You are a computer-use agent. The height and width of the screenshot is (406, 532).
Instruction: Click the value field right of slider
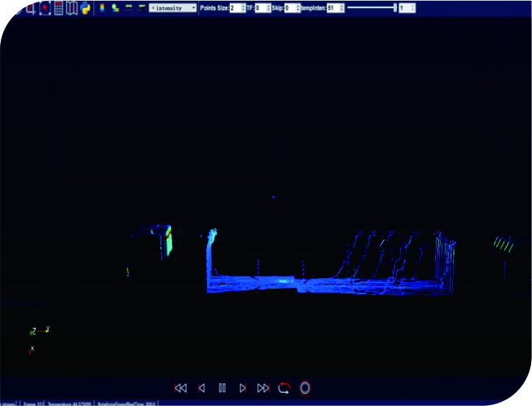click(404, 8)
